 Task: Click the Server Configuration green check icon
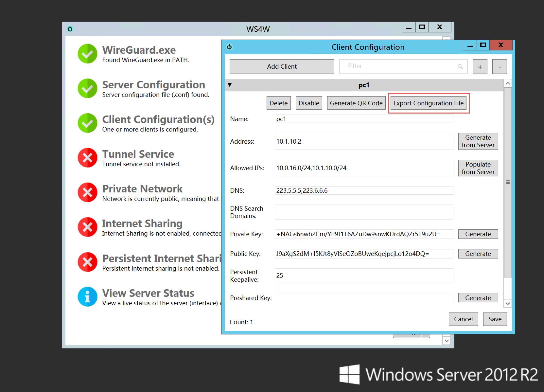[x=87, y=88]
